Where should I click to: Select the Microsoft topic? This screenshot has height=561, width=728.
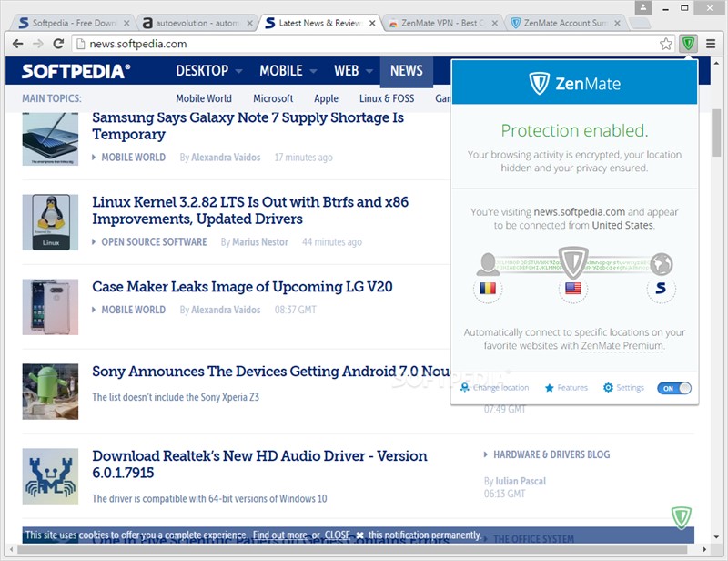click(x=273, y=98)
